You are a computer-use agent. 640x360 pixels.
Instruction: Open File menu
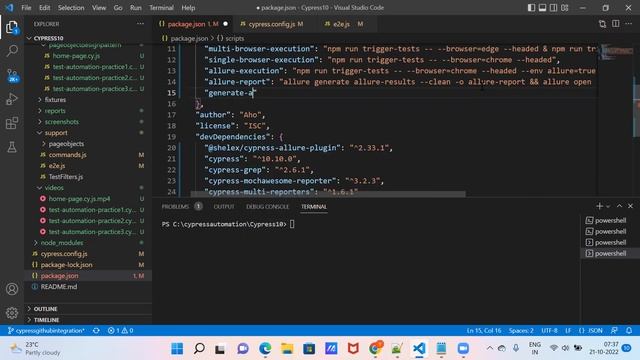pyautogui.click(x=26, y=8)
